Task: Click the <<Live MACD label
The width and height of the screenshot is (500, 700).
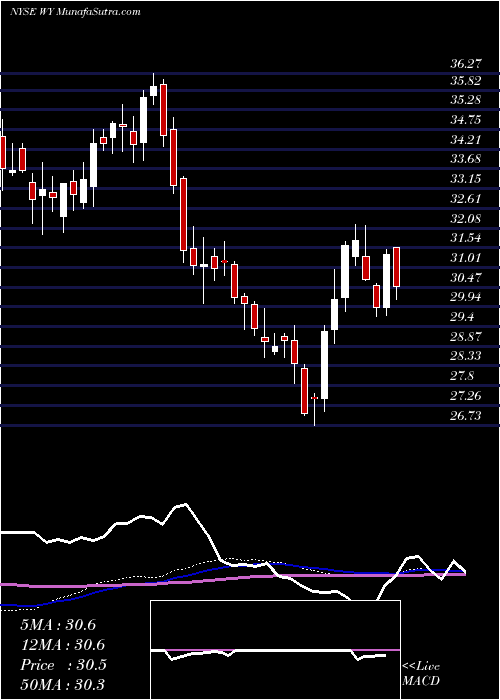Action: click(421, 674)
